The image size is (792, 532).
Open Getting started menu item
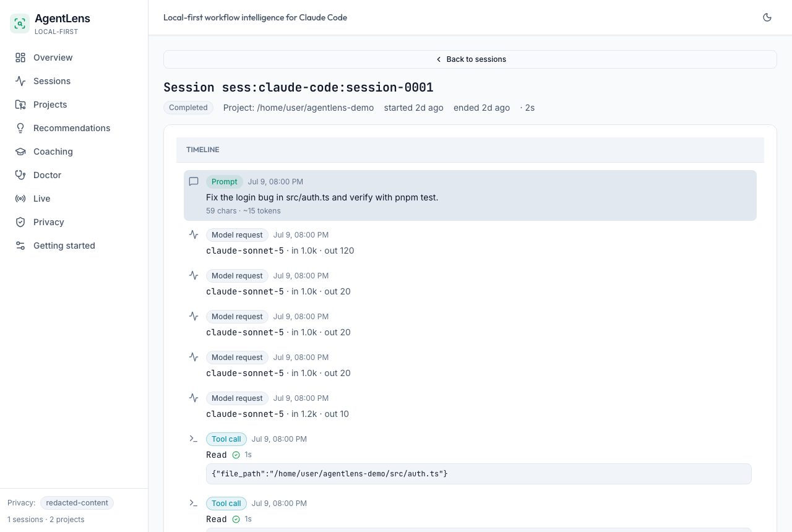[74, 246]
